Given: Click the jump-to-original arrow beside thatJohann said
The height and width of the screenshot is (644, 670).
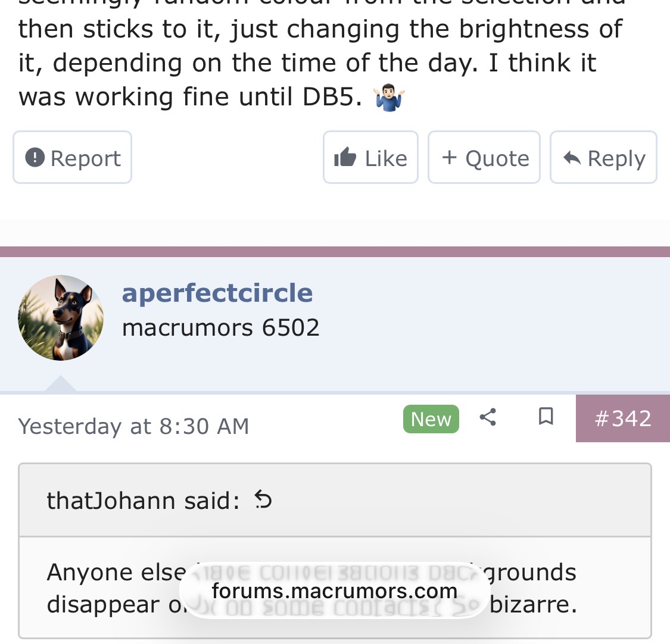Looking at the screenshot, I should pos(263,499).
